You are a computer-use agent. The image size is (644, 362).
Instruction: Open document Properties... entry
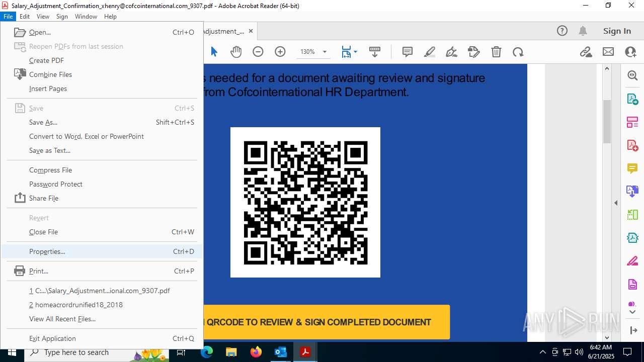pyautogui.click(x=102, y=251)
